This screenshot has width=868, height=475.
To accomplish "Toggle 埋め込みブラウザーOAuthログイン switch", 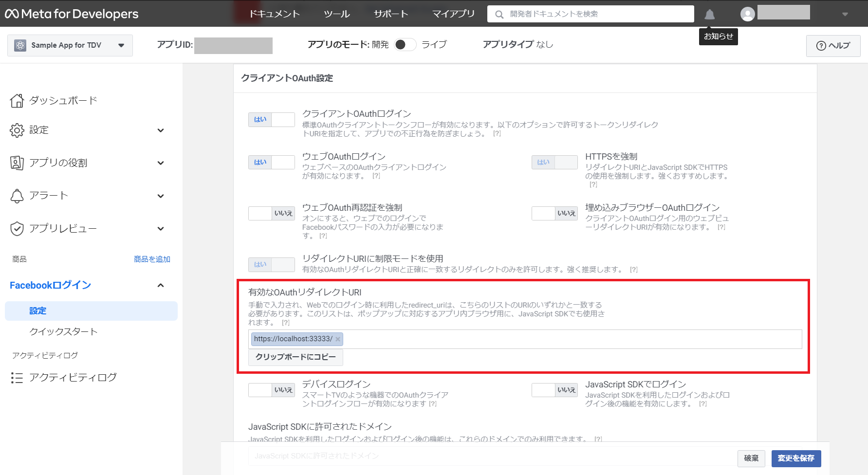I will 554,213.
